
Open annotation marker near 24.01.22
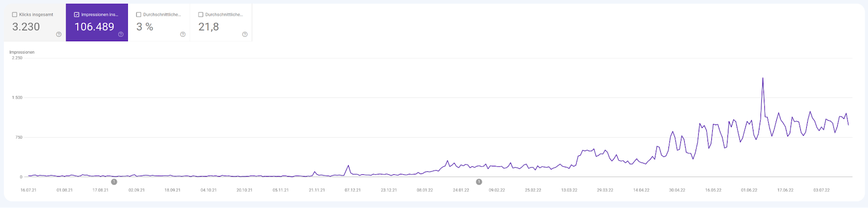[x=479, y=182]
